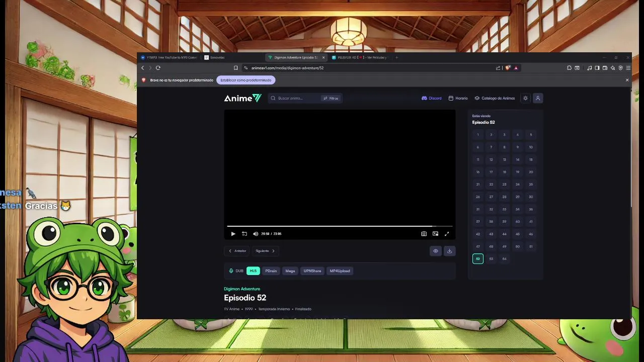644x362 pixels.
Task: Switch to the PELISFLIX HD browser tab
Action: [x=360, y=57]
